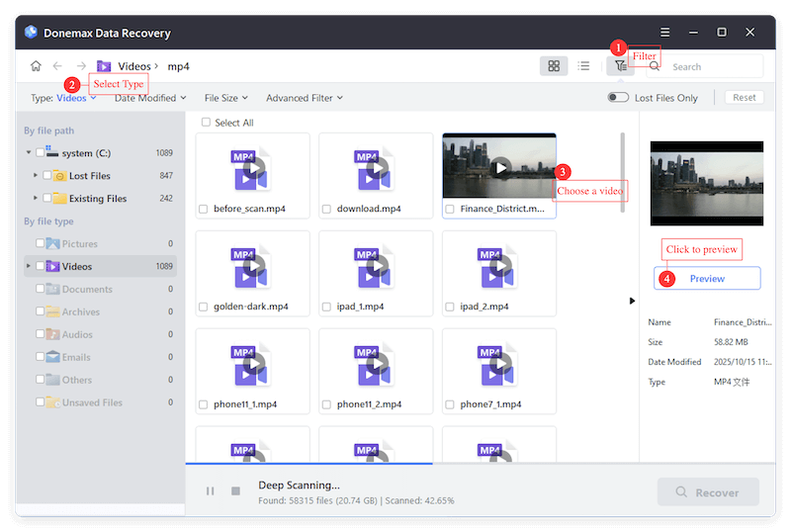Navigate forward with the right arrow
This screenshot has width=791, height=532.
tap(81, 66)
